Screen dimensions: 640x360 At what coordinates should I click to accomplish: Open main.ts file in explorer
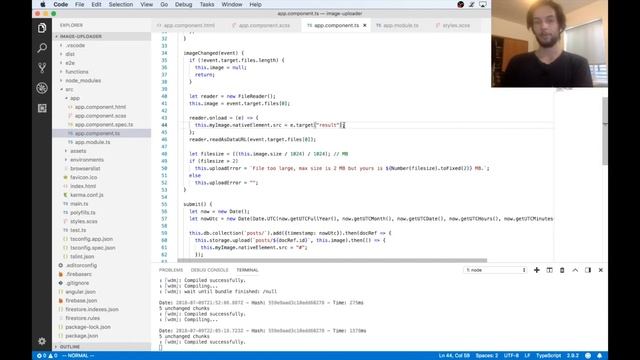[x=101, y=204]
